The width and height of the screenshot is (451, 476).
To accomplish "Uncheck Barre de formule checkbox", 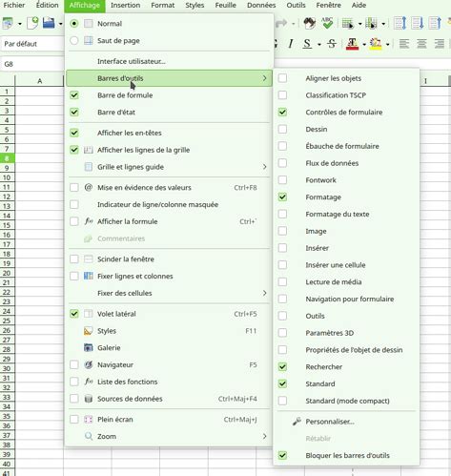I will point(74,95).
